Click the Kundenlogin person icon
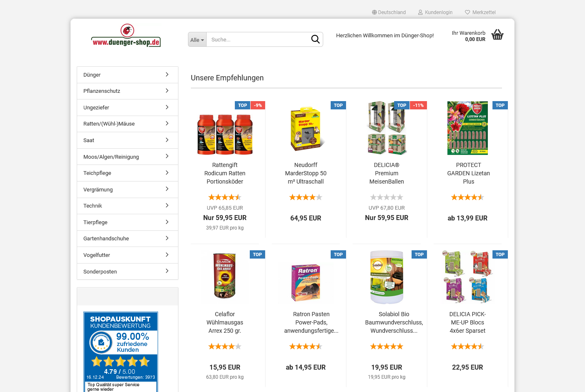The image size is (585, 392). (420, 12)
